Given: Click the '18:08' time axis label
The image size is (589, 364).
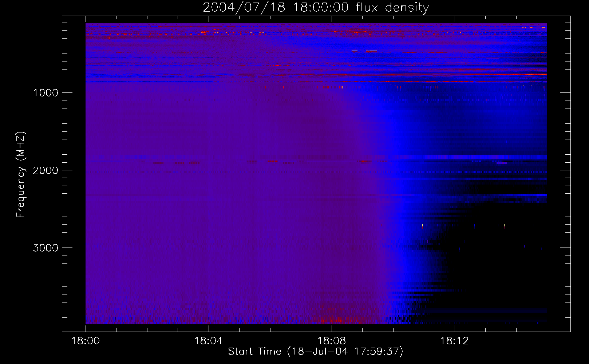Looking at the screenshot, I should coord(331,341).
